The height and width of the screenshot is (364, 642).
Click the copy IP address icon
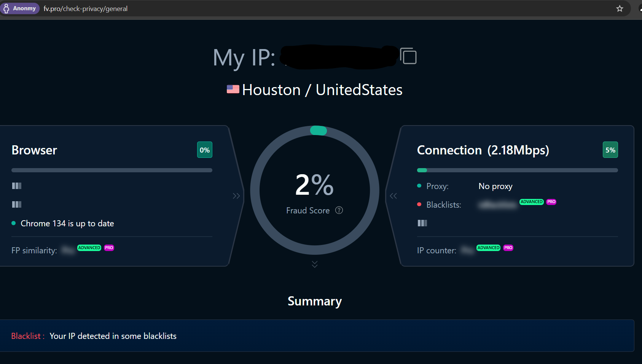coord(408,56)
